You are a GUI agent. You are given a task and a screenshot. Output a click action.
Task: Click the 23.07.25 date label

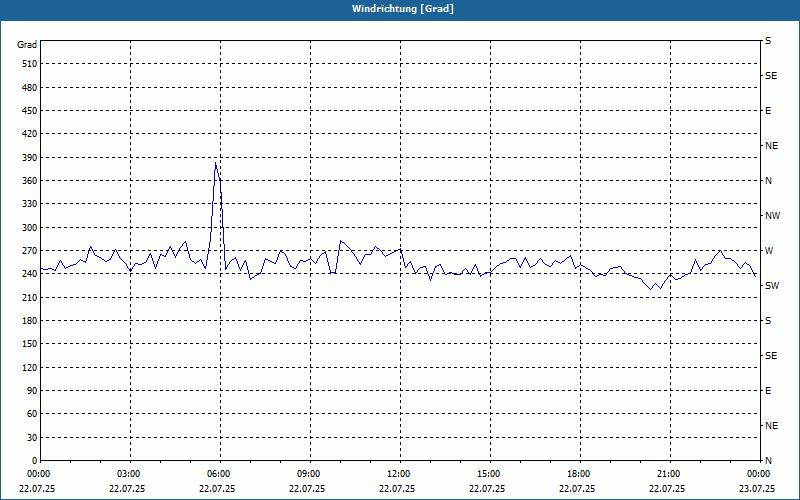(x=757, y=489)
